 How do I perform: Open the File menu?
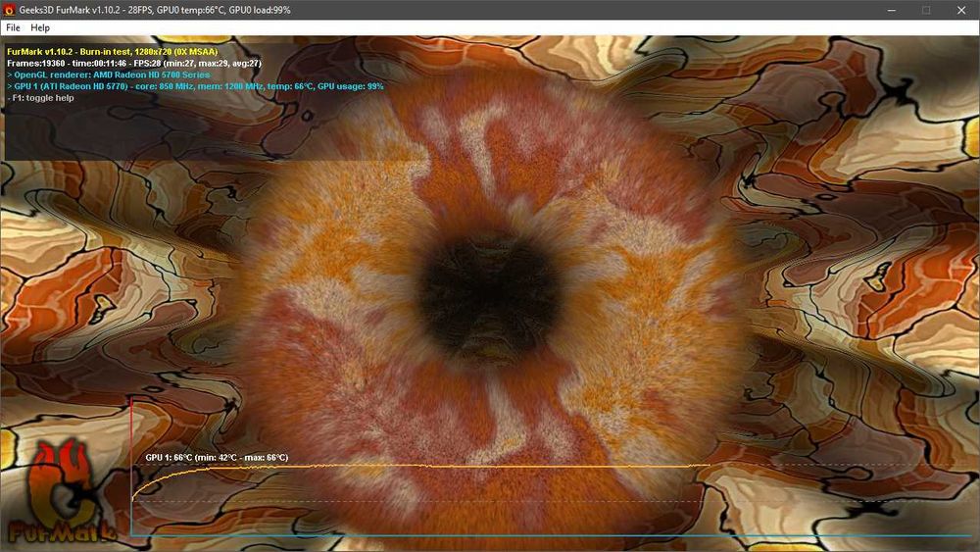pyautogui.click(x=13, y=27)
